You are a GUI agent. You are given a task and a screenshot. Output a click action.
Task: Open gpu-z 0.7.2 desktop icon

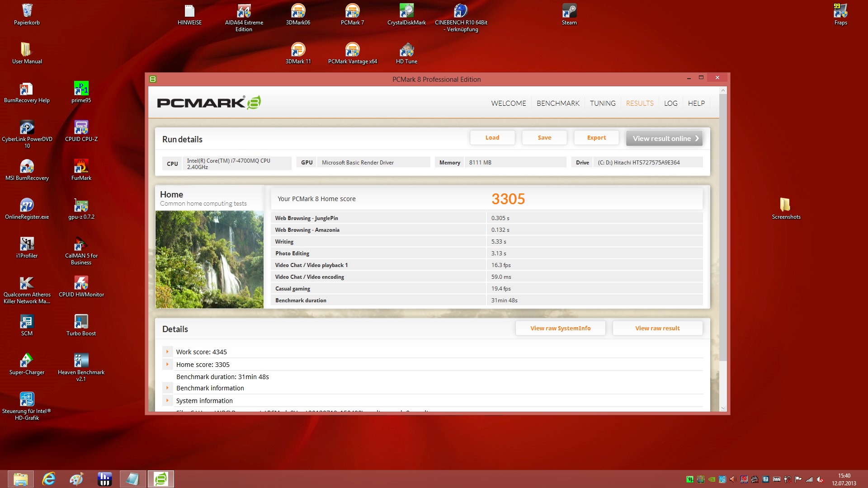pos(81,209)
